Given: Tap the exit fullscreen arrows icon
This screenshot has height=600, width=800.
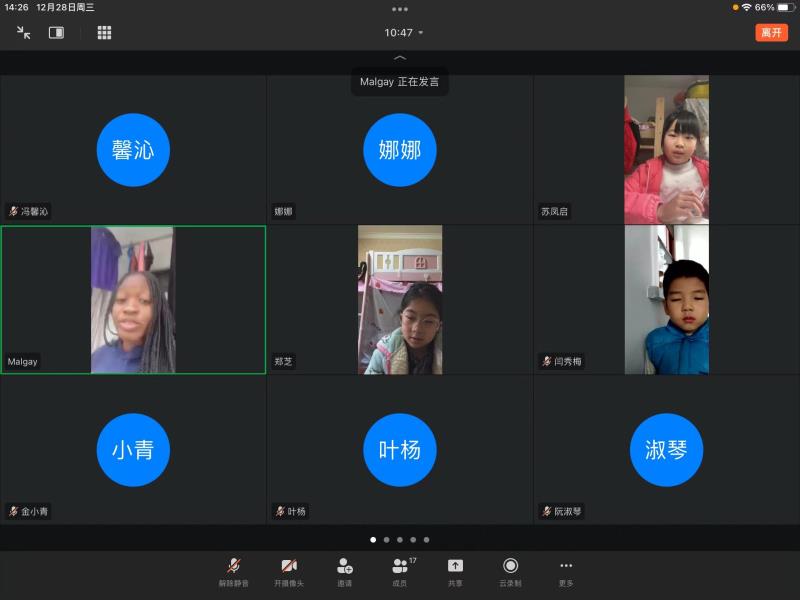Looking at the screenshot, I should coord(24,32).
